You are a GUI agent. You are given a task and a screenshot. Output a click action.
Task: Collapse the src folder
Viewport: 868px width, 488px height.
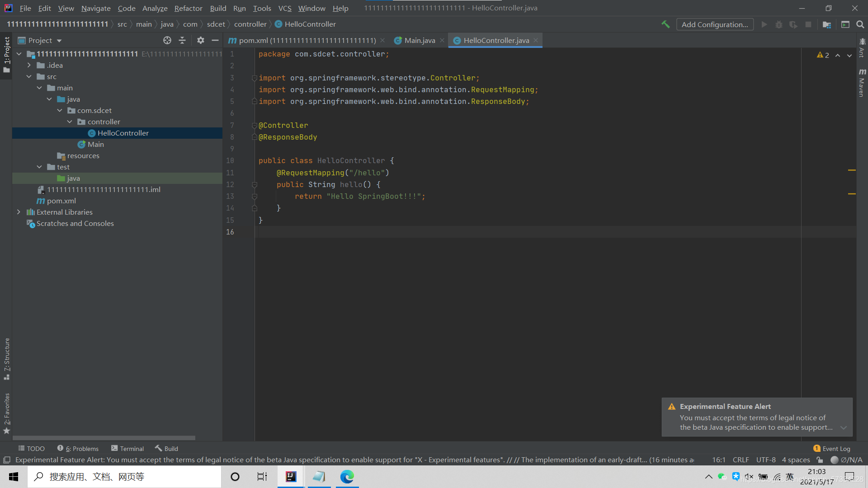(x=29, y=76)
